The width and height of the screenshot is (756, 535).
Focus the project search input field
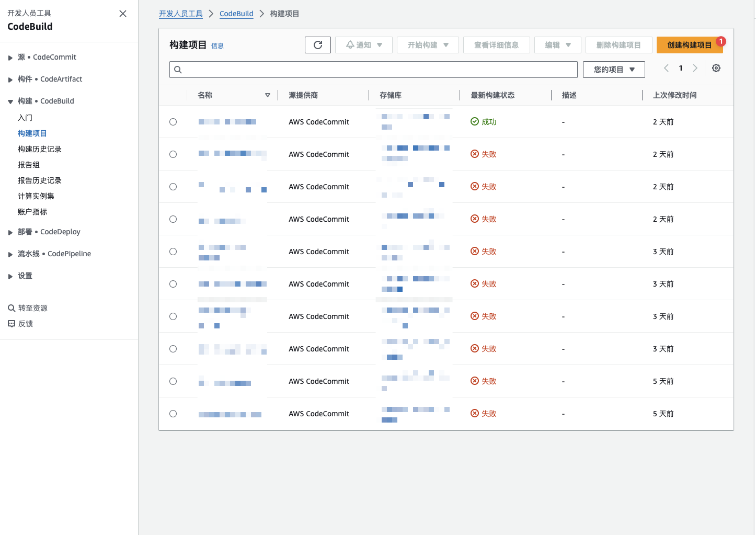373,70
